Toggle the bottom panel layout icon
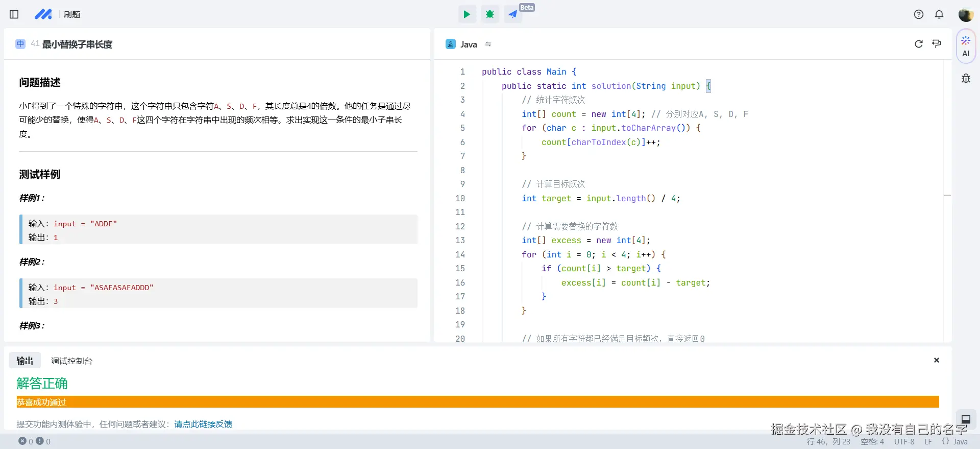 [966, 419]
